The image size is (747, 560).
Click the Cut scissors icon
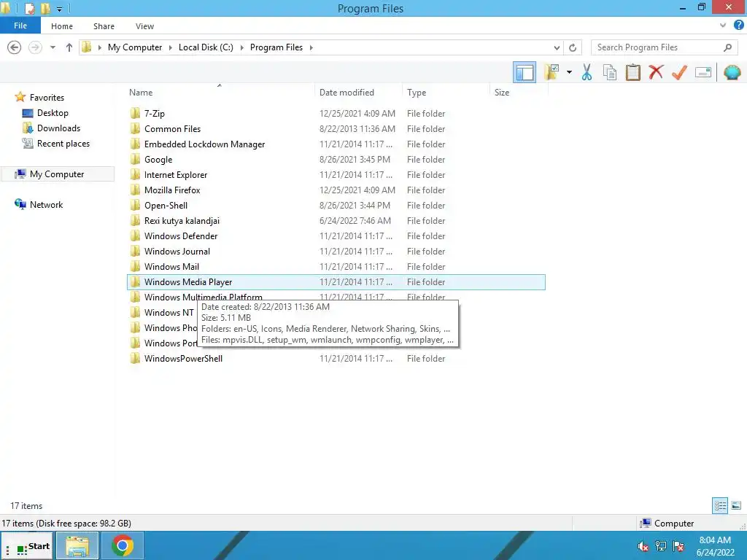pos(587,72)
